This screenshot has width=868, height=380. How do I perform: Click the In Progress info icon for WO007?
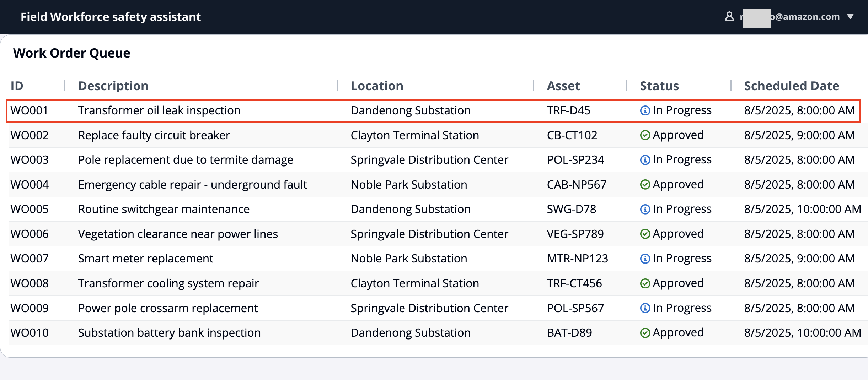click(x=645, y=259)
